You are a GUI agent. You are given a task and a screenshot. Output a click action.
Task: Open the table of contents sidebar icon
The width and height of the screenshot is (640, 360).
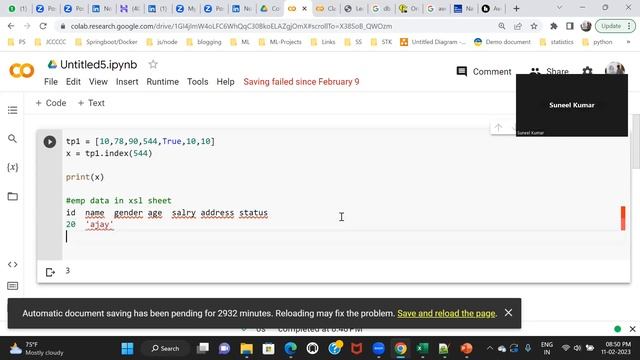13,110
